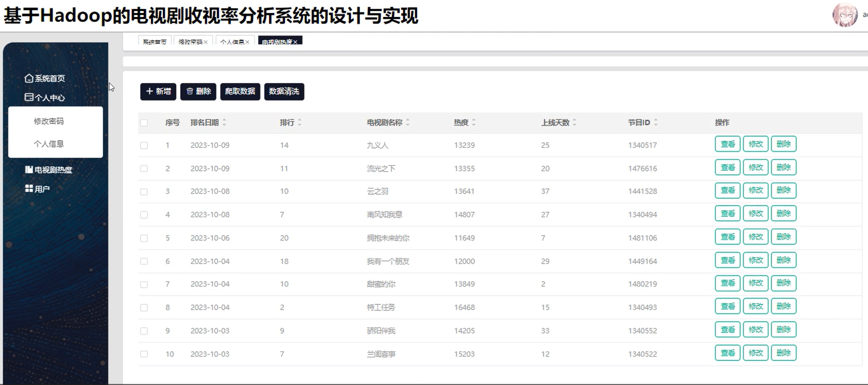Close the 修改密码 tab
The image size is (868, 385).
(206, 42)
